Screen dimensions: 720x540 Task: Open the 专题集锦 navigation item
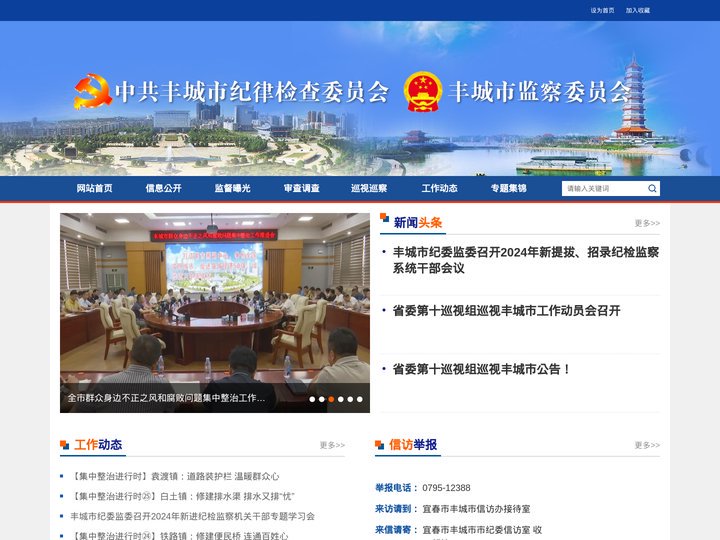point(508,188)
